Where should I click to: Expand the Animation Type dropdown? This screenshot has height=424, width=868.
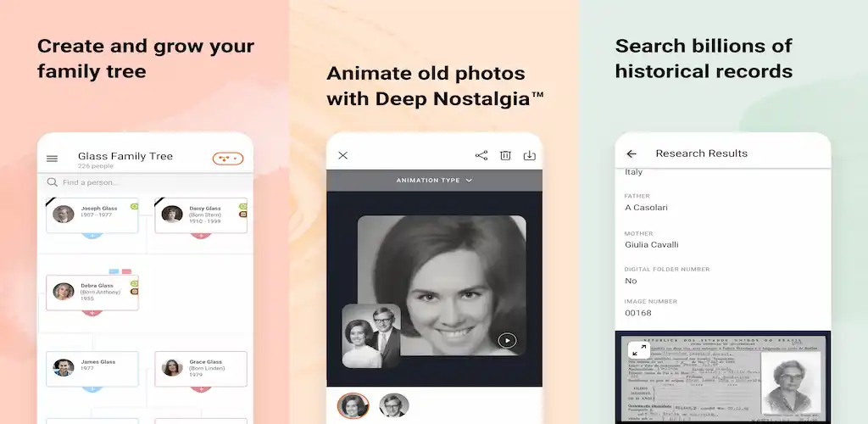pos(434,181)
